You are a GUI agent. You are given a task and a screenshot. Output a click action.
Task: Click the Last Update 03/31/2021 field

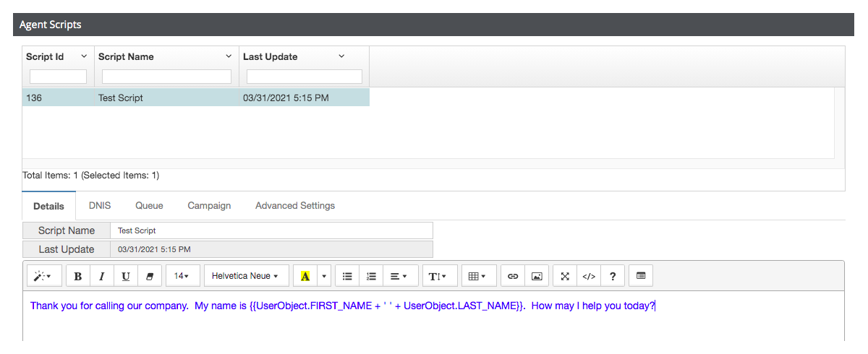[271, 249]
